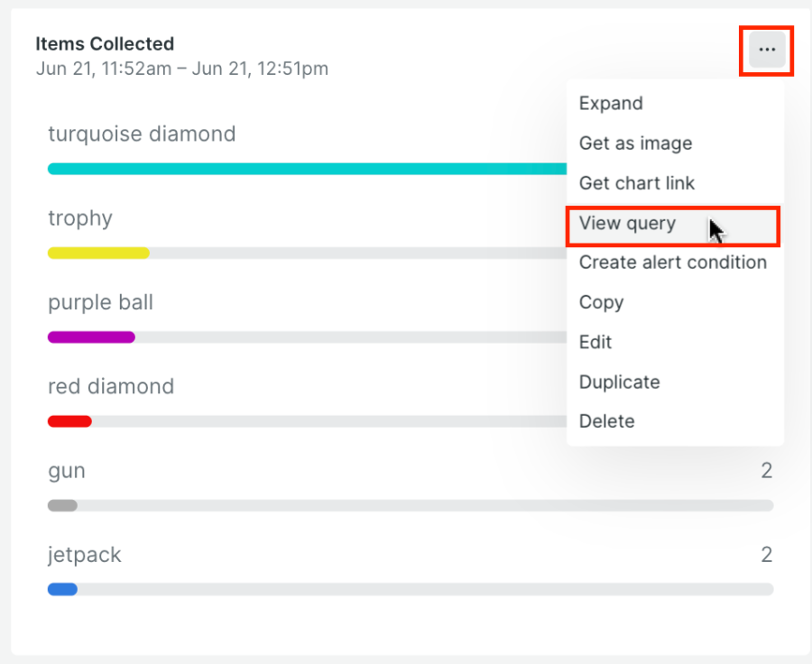Select the red diamond bar
The height and width of the screenshot is (664, 812).
coord(68,421)
